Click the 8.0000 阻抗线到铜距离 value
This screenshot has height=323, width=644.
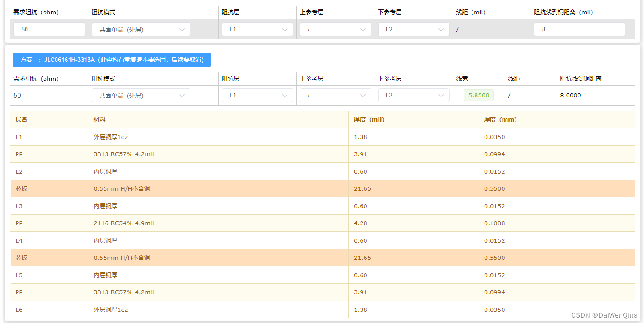pos(570,96)
